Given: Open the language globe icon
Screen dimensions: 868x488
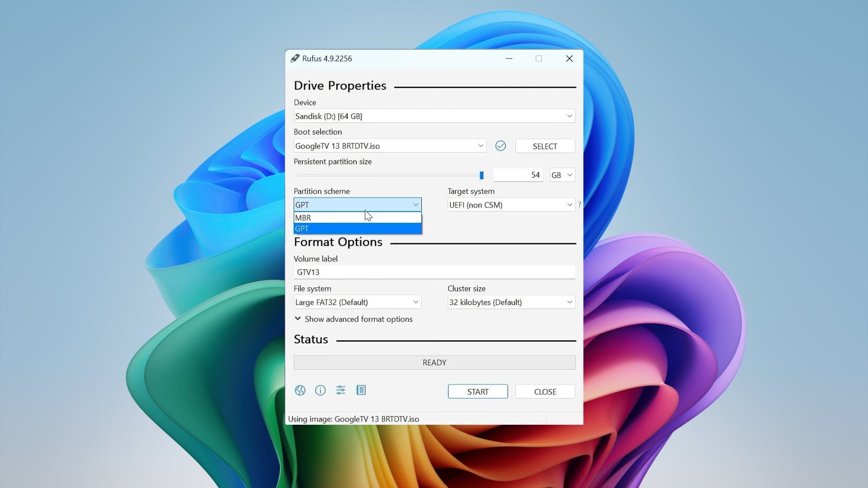Looking at the screenshot, I should (x=300, y=390).
